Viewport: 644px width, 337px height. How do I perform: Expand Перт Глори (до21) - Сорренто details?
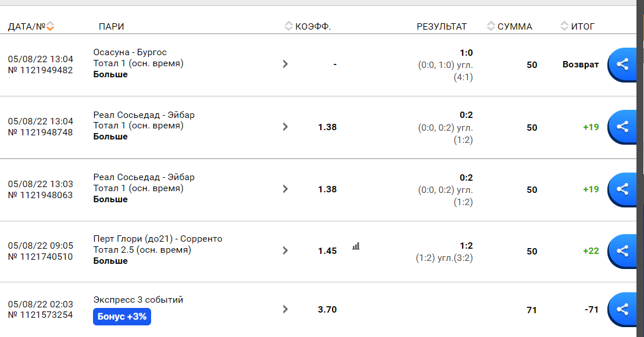(x=285, y=250)
